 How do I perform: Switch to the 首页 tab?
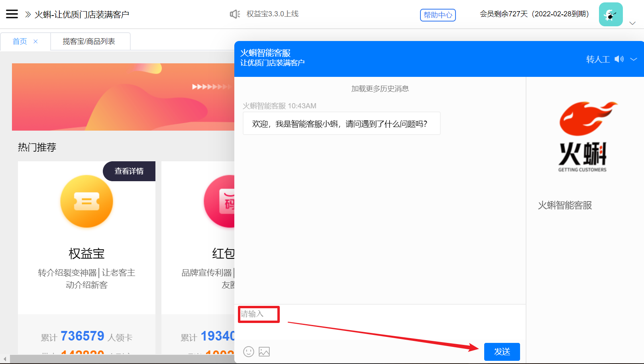[20, 41]
